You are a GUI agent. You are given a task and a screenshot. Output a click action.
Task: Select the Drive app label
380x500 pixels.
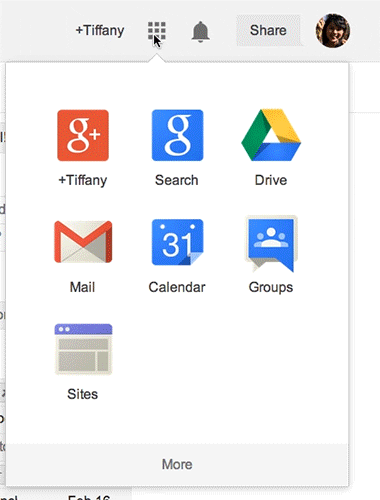271,180
